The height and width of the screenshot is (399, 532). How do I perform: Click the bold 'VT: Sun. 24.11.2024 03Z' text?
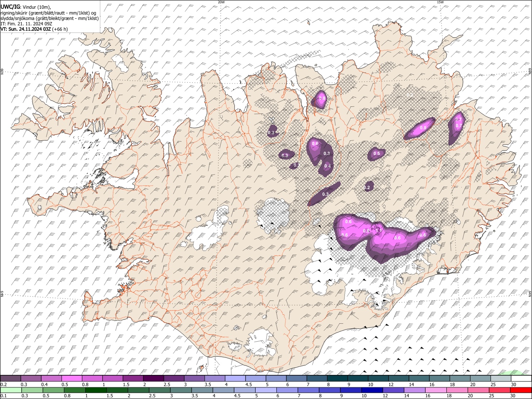(x=26, y=29)
